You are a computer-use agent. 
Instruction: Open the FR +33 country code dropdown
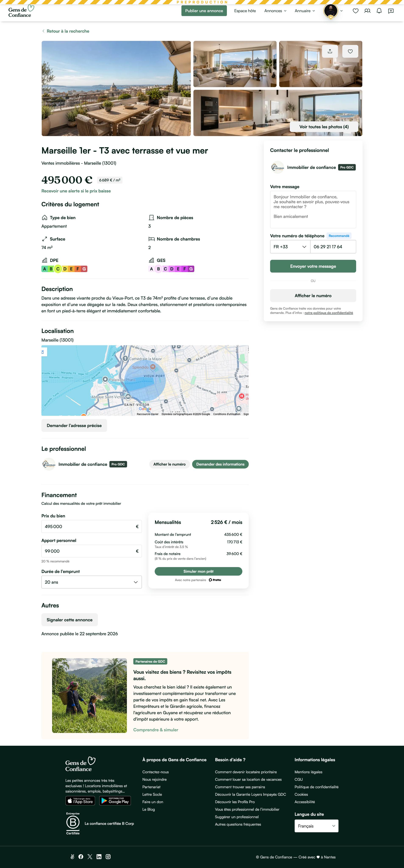pyautogui.click(x=290, y=247)
